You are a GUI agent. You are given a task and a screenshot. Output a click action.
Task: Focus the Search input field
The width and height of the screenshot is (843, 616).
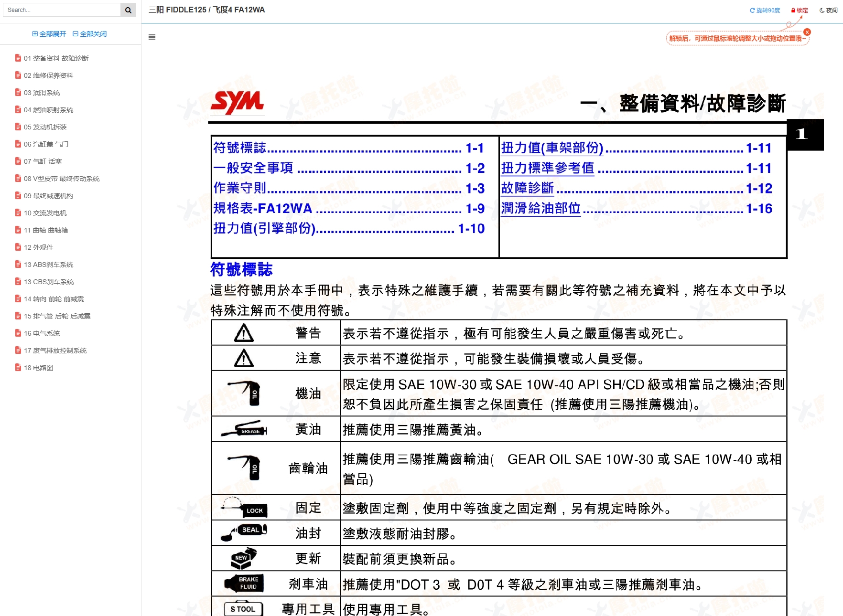click(62, 10)
